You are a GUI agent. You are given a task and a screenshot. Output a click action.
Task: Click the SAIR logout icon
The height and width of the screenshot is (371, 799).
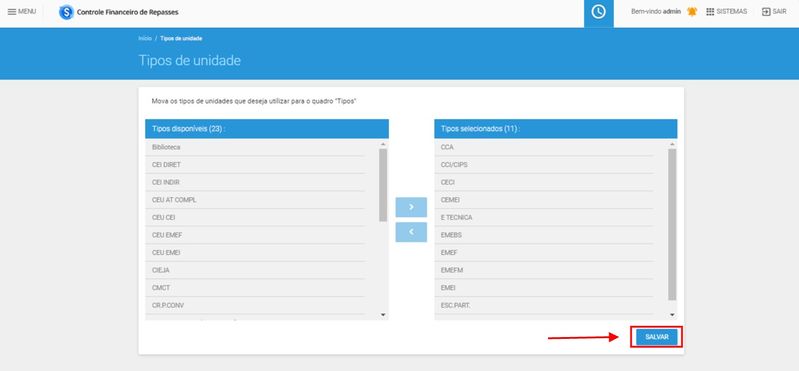(x=766, y=12)
